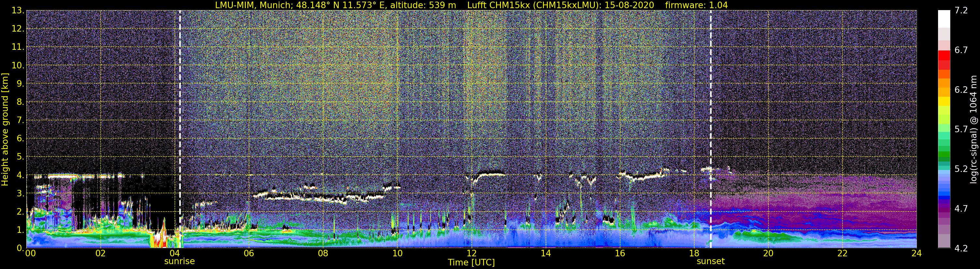Click the colorbar value '4.7'
This screenshot has width=980, height=269.
pyautogui.click(x=961, y=209)
